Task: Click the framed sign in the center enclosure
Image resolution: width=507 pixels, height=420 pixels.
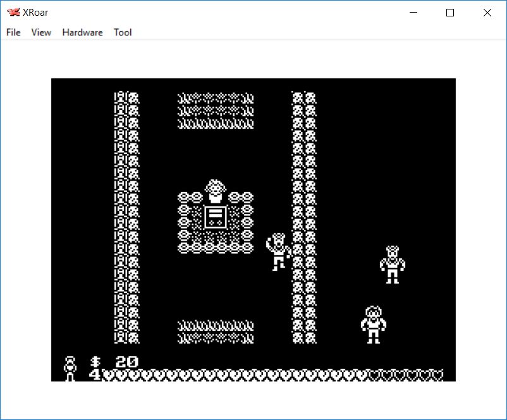Action: pos(215,217)
